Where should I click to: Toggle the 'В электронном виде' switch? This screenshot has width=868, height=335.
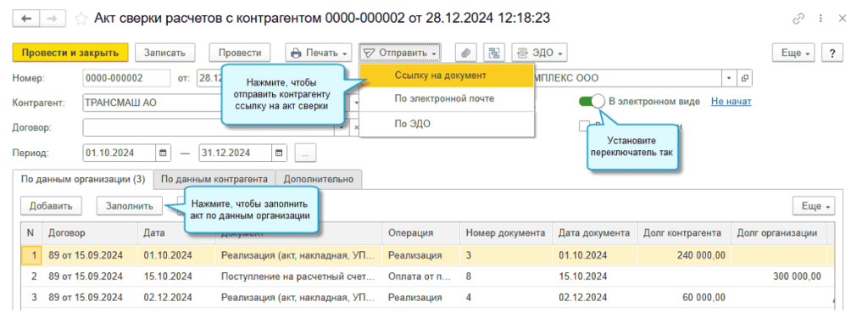592,101
